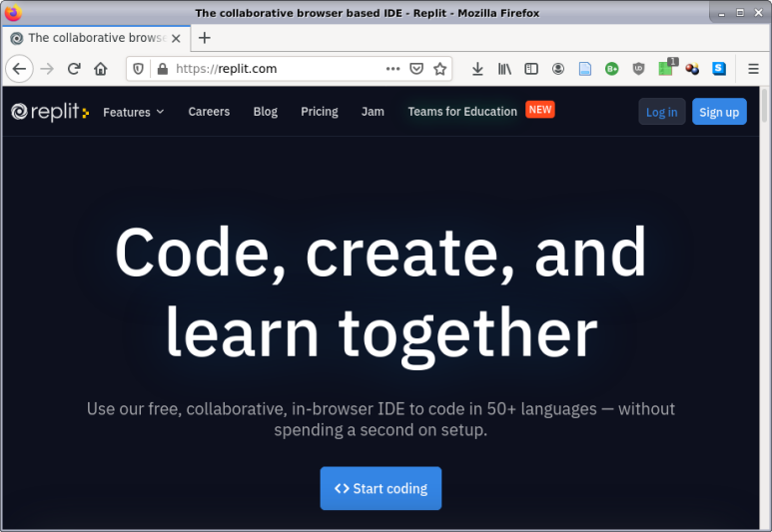Open Teams for Education
Screen dimensions: 772x532
[462, 112]
